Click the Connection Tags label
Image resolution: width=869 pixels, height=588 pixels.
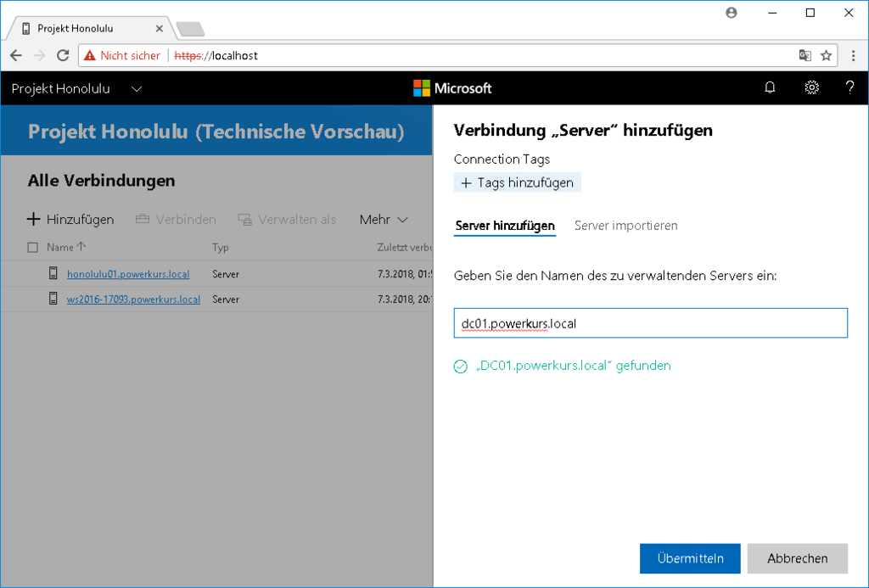(x=502, y=159)
